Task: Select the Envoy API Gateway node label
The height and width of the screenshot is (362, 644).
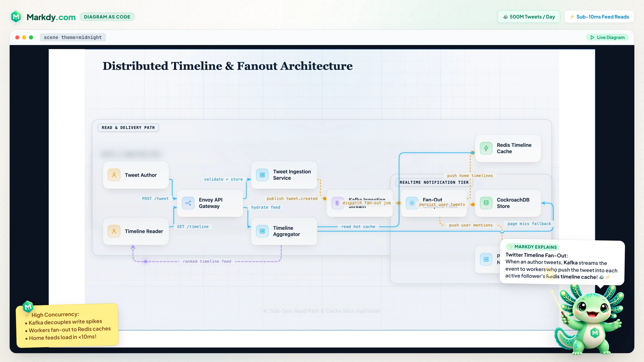Action: (211, 203)
